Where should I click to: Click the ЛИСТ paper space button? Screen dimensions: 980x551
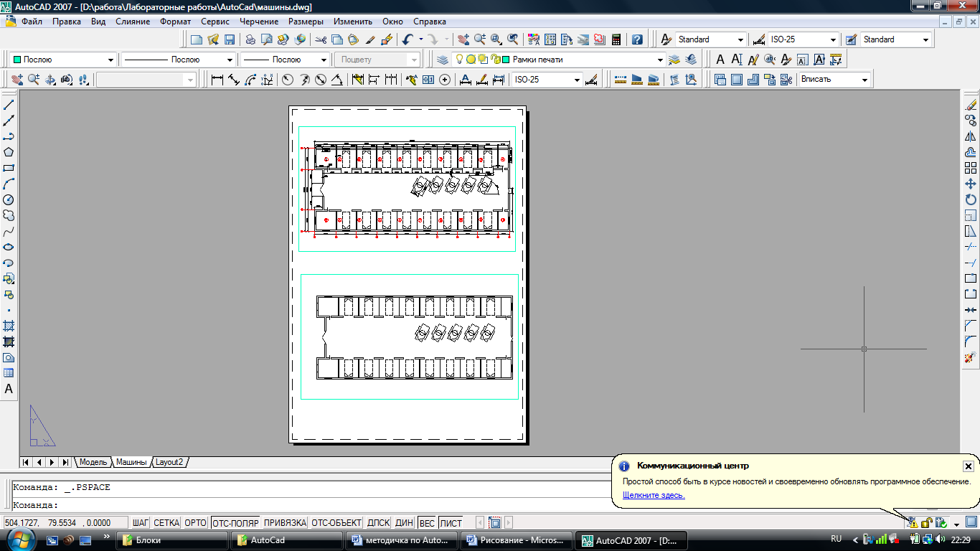(x=451, y=523)
